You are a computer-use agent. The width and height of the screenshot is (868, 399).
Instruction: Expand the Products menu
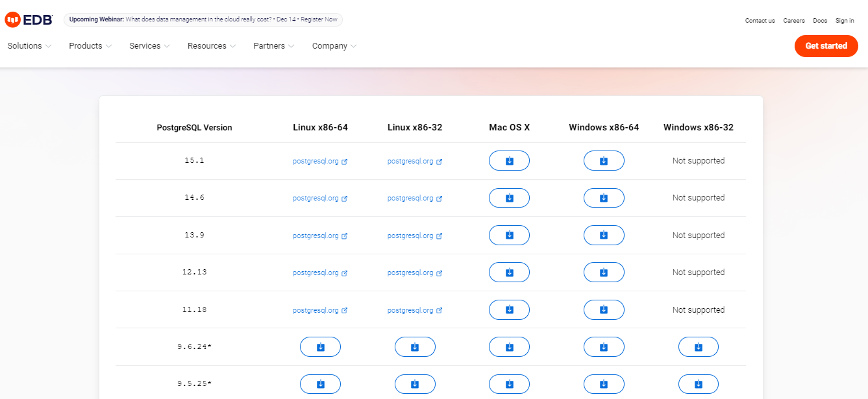coord(90,46)
